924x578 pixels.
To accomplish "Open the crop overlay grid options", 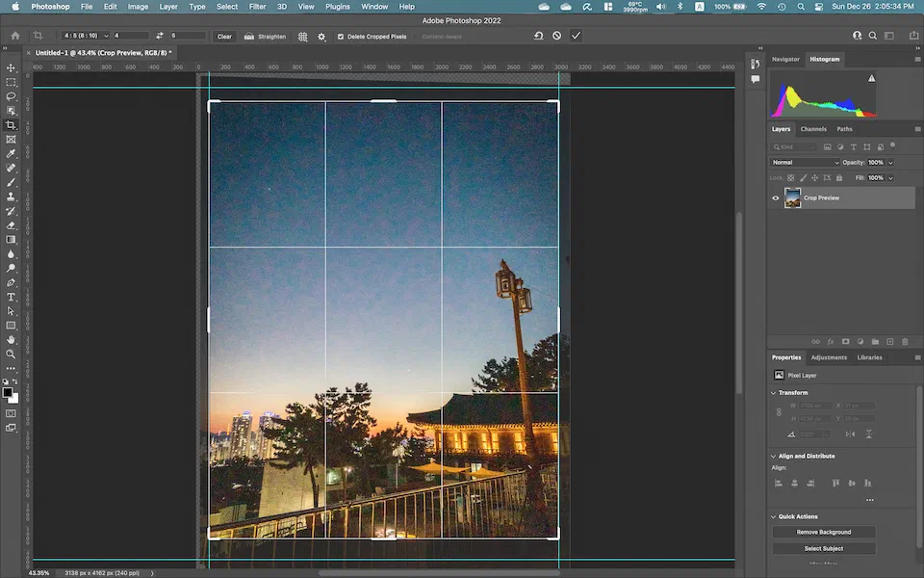I will coord(302,37).
